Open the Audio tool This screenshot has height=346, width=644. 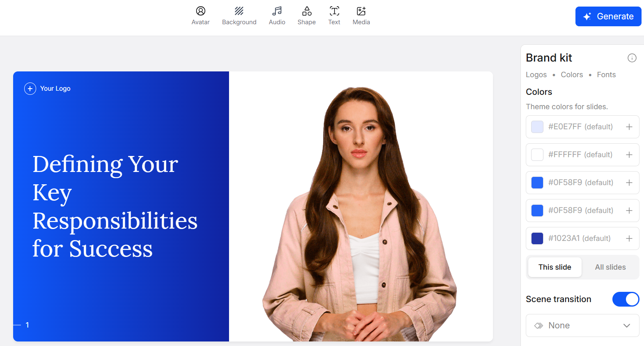[x=277, y=16]
